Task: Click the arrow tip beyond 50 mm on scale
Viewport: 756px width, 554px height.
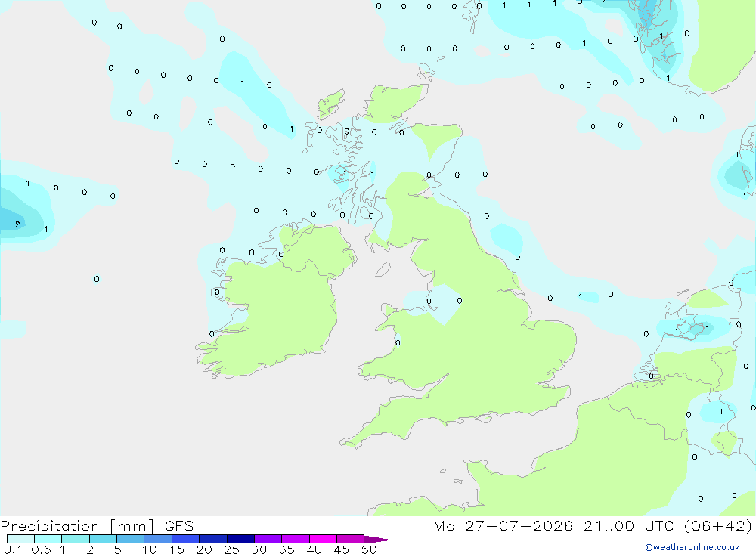Action: 378,539
